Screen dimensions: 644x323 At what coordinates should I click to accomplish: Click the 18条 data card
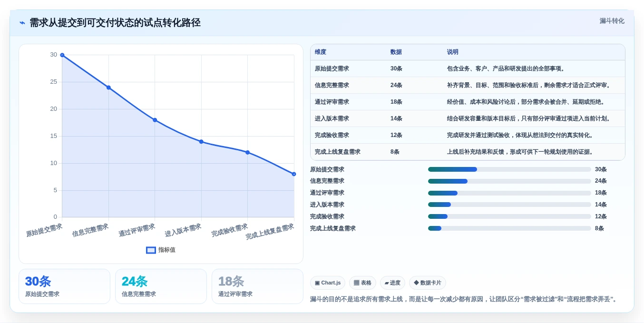click(257, 286)
